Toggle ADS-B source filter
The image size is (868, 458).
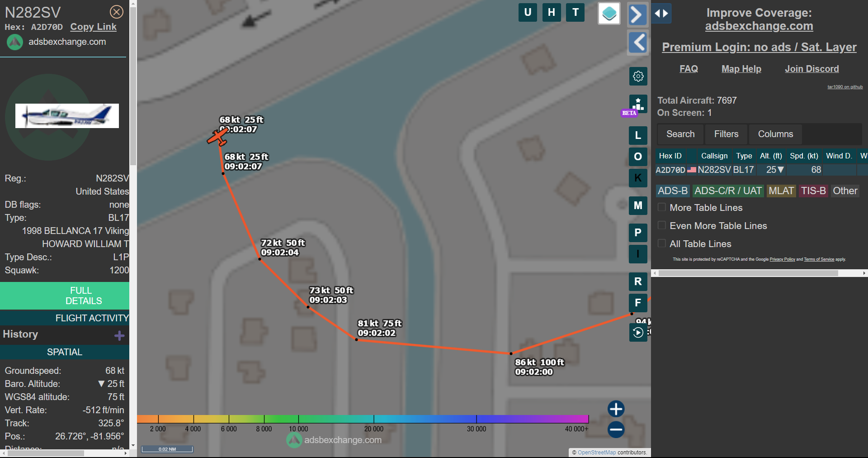(673, 191)
